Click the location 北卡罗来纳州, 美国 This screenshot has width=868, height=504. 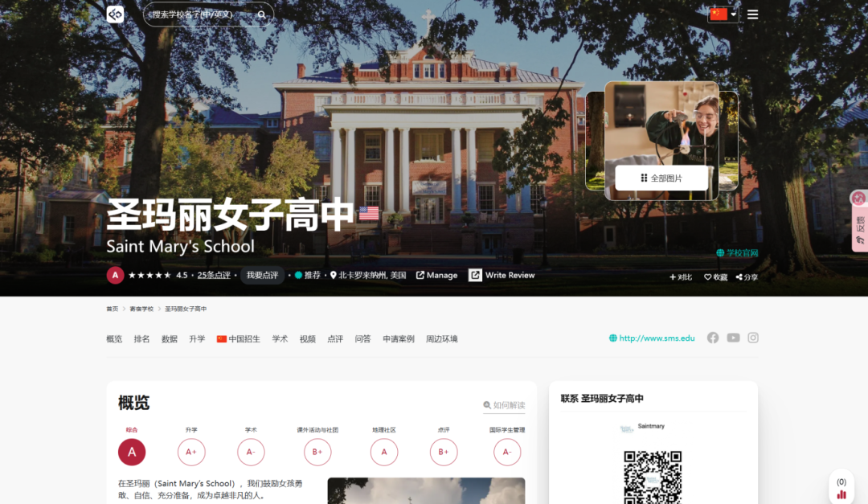(x=368, y=275)
